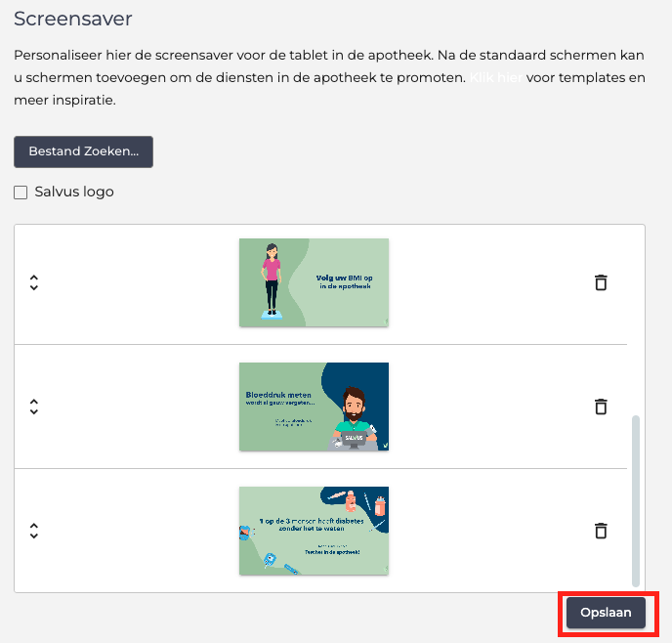This screenshot has height=643, width=672.
Task: Click the down chevron on the diabetes row
Action: click(x=33, y=536)
